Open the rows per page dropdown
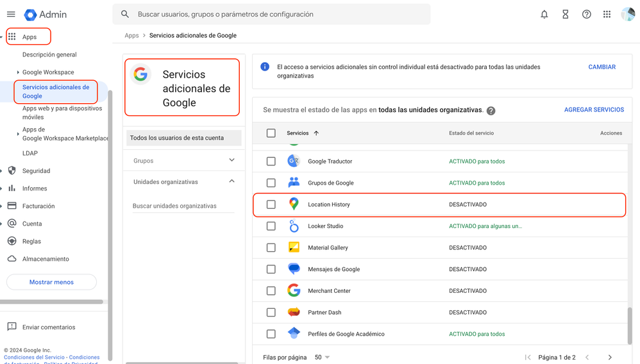Screen dimensions: 640x364 click(x=323, y=357)
